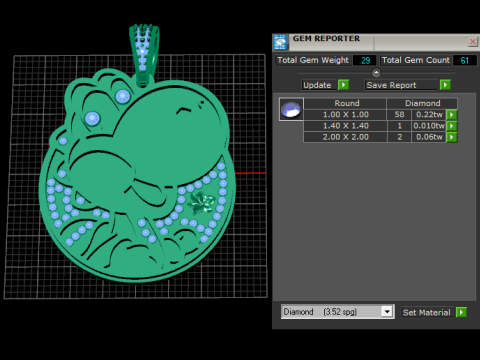
Task: Click the Diamond column header
Action: [x=422, y=103]
